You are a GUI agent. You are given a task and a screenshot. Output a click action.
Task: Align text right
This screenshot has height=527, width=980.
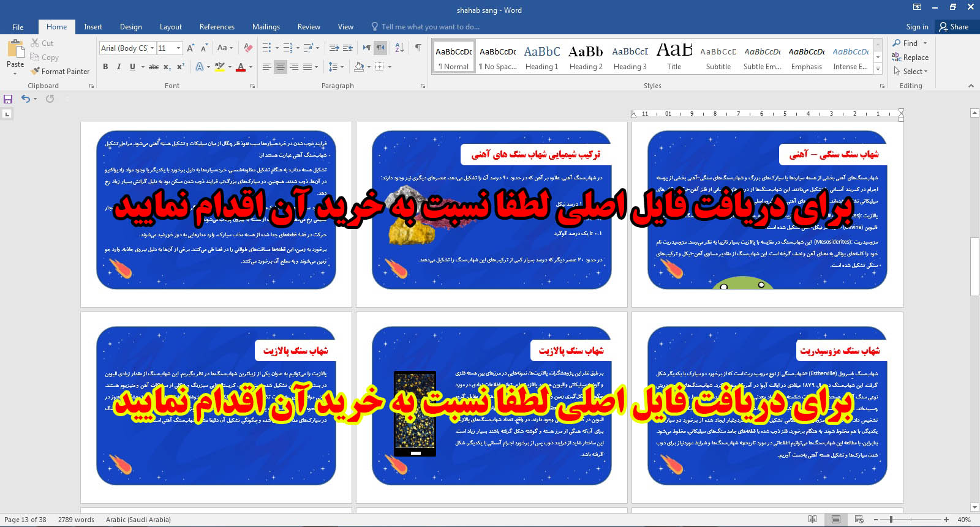click(294, 67)
